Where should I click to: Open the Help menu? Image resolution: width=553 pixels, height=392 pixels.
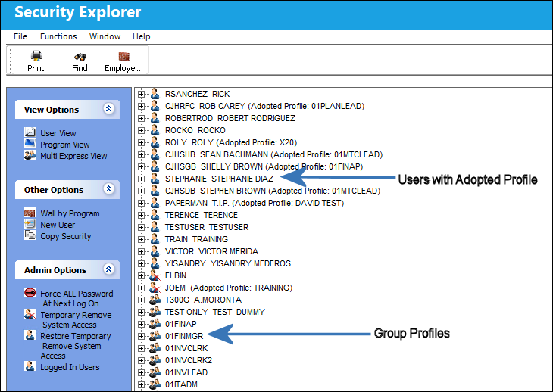point(142,36)
